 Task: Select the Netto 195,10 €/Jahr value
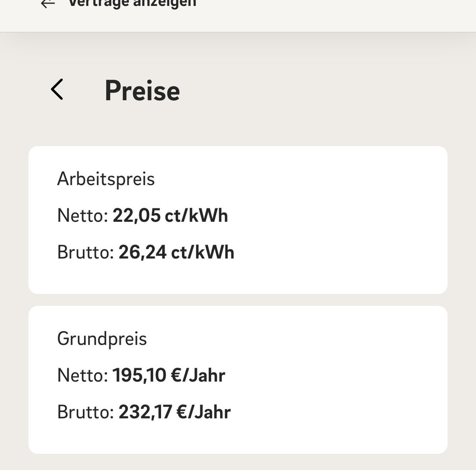tap(169, 376)
